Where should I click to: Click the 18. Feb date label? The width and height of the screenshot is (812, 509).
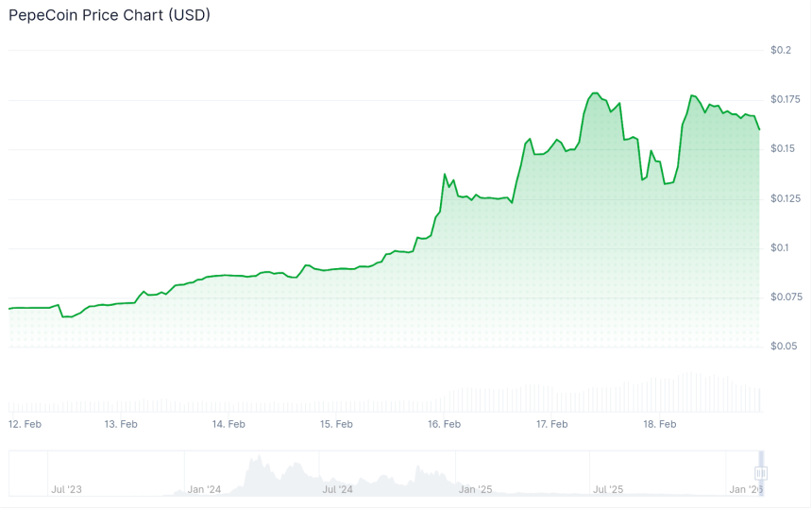tap(659, 424)
